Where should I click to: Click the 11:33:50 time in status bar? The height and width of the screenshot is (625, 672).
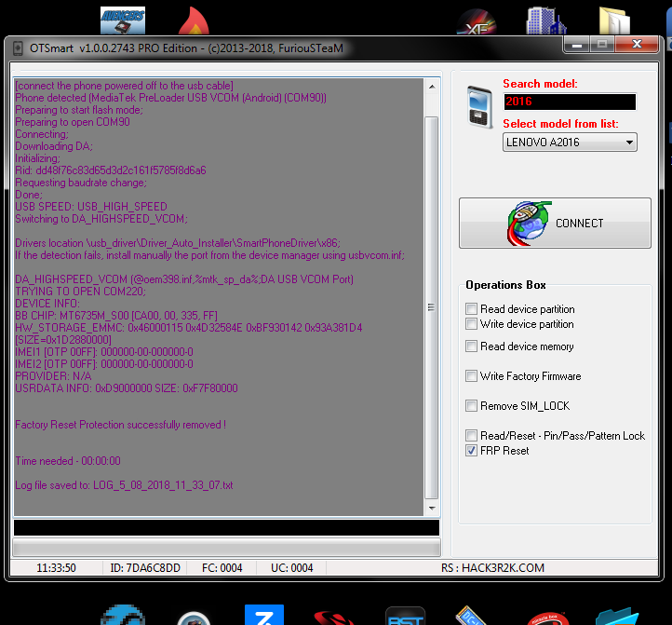tap(56, 568)
